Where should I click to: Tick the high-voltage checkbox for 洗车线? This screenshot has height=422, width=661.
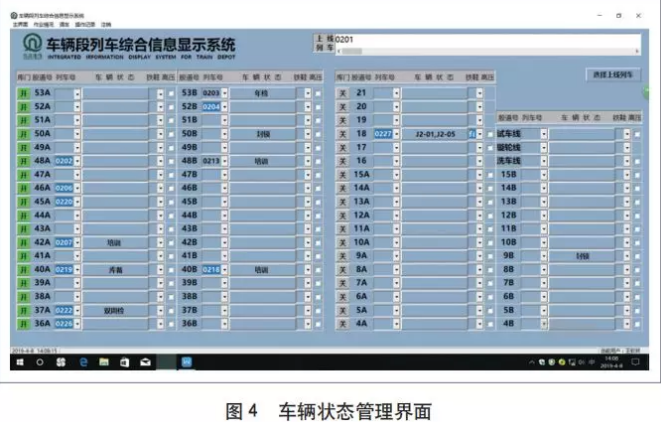tap(637, 161)
